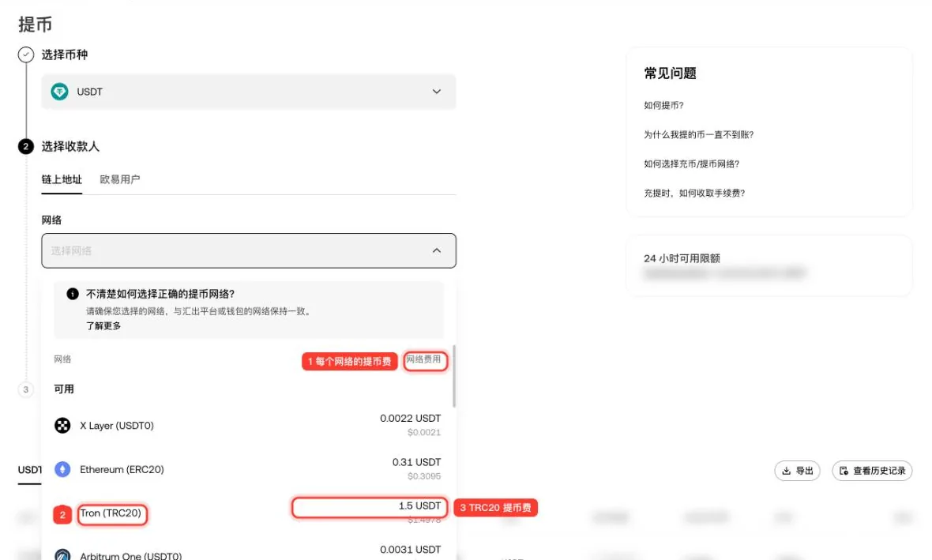
Task: Click the 0.0031 USDT fee value
Action: [410, 549]
